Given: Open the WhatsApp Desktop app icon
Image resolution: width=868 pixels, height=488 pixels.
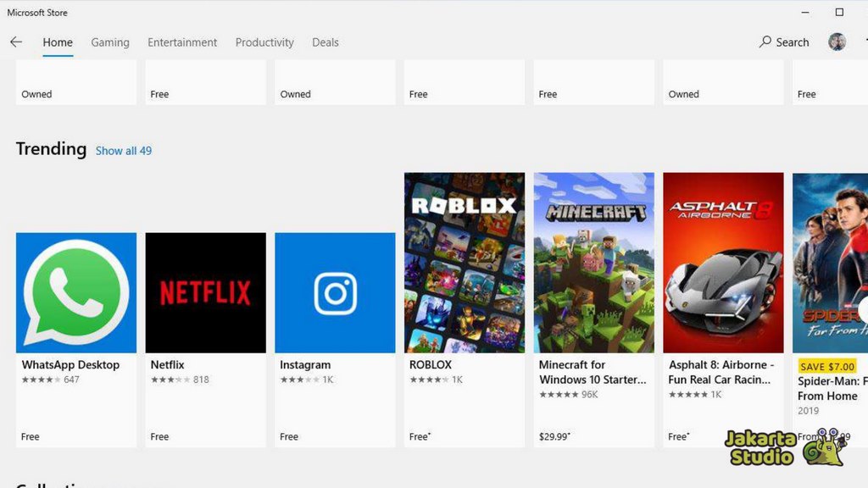Looking at the screenshot, I should click(76, 292).
